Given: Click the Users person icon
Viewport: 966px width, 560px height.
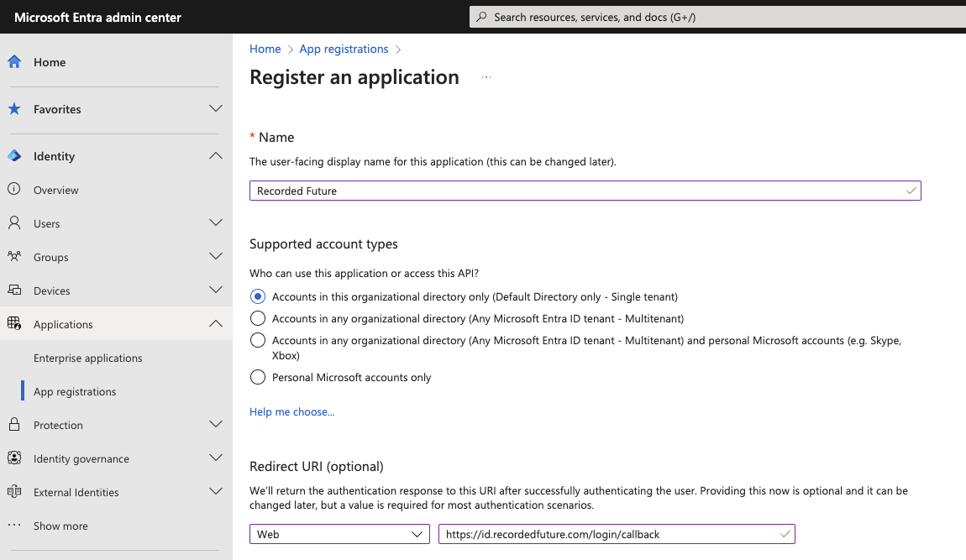Looking at the screenshot, I should (x=14, y=223).
